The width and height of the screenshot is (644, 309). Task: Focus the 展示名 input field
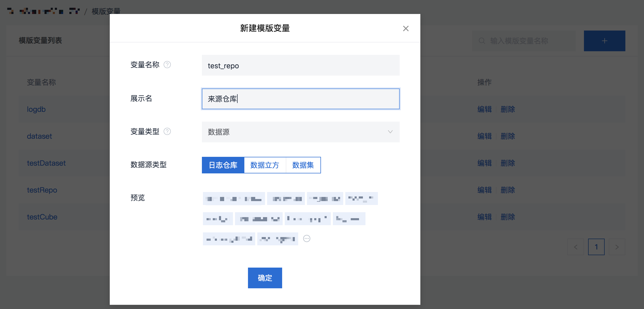301,99
